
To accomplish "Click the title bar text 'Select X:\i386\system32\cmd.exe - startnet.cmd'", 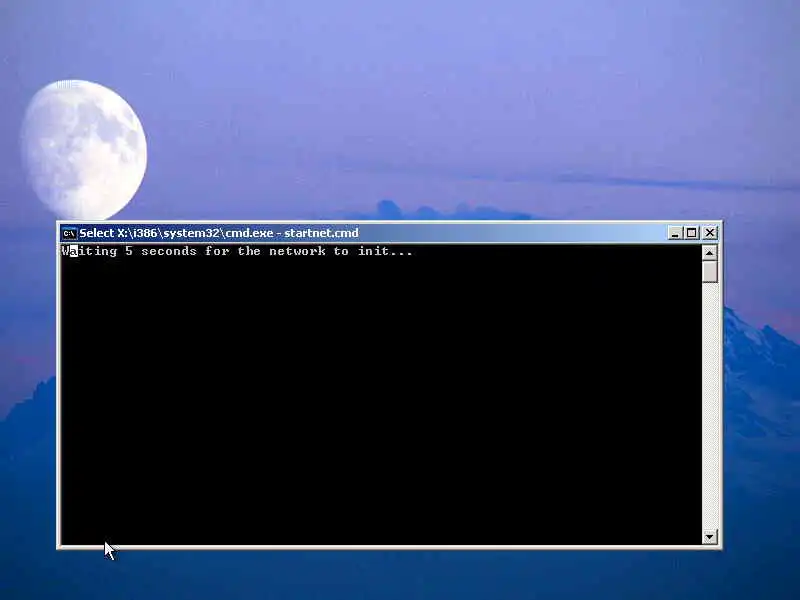I will pos(219,233).
